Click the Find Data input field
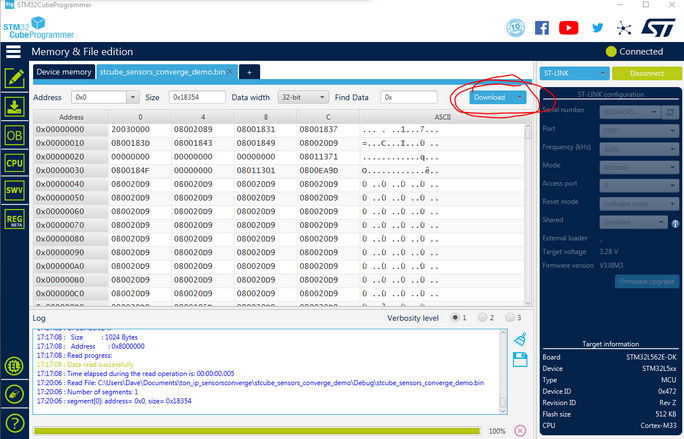The image size is (684, 439). coord(409,97)
